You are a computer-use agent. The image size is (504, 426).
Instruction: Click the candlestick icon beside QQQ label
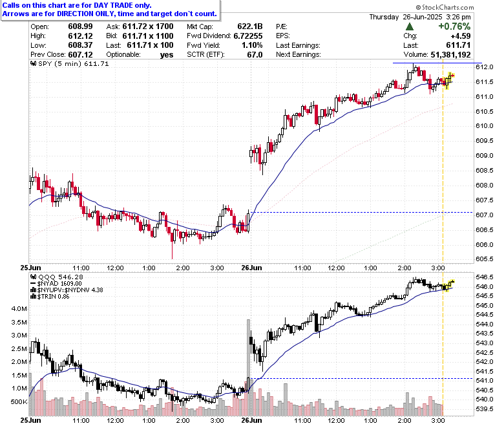click(33, 277)
